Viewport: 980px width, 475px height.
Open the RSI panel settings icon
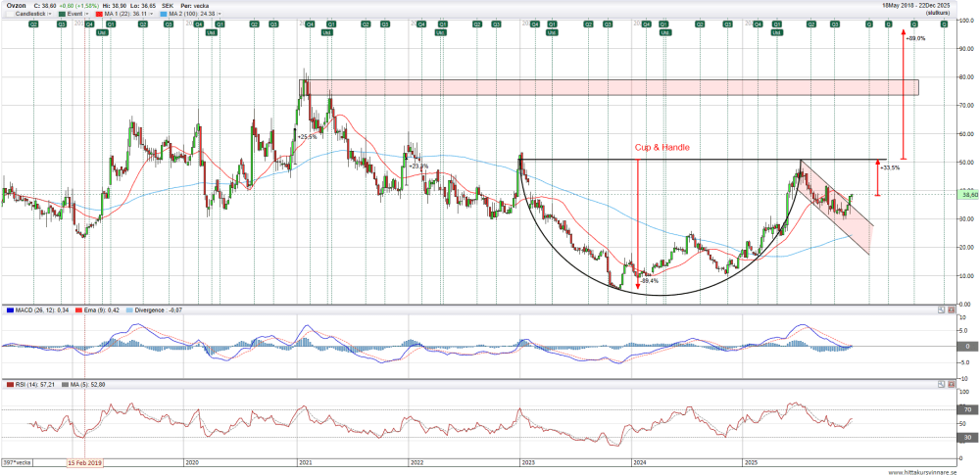[x=942, y=384]
